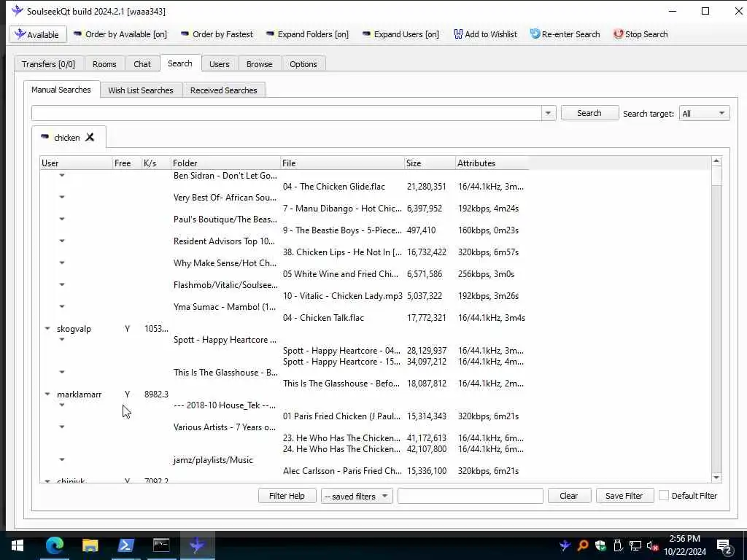Switch to the Rooms tab

click(x=104, y=64)
